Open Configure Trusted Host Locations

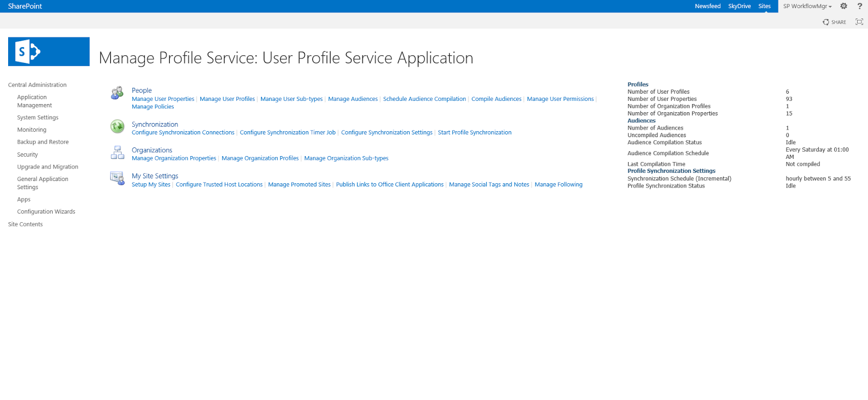point(219,185)
